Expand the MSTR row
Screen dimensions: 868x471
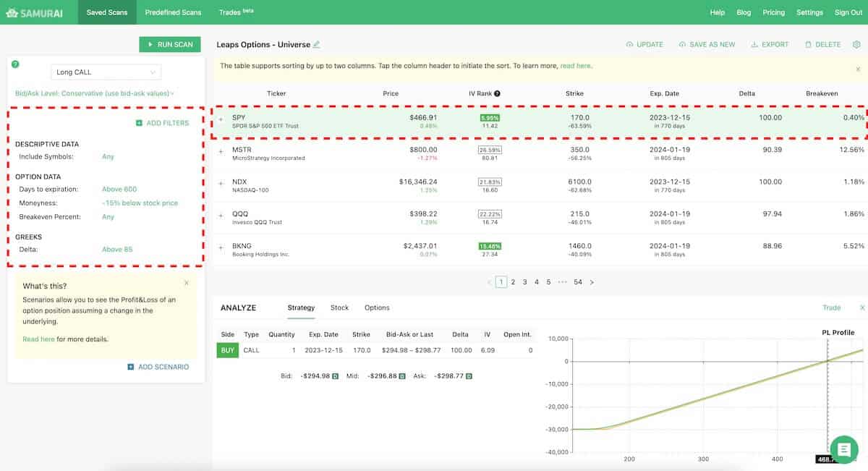[221, 151]
